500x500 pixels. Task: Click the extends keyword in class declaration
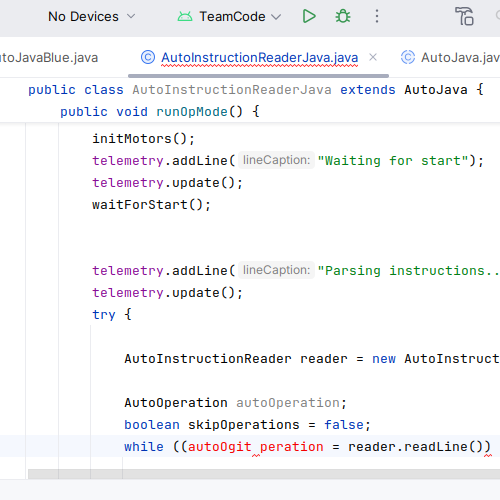click(x=368, y=90)
